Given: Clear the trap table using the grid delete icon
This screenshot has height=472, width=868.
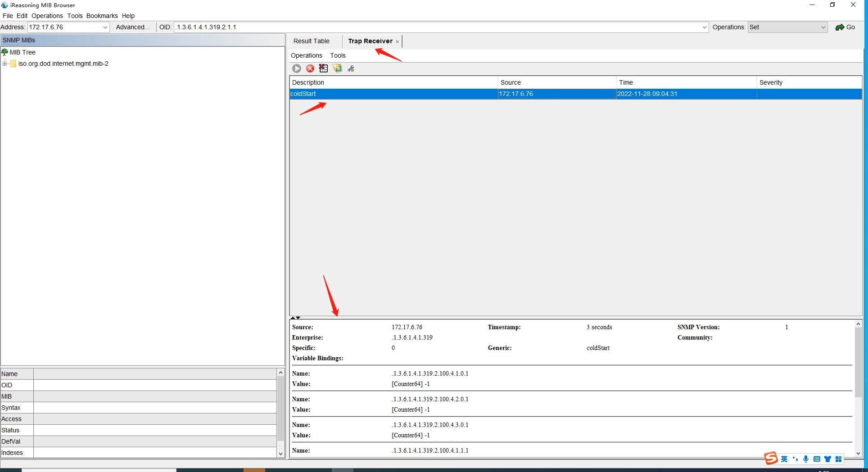Looking at the screenshot, I should pos(323,68).
